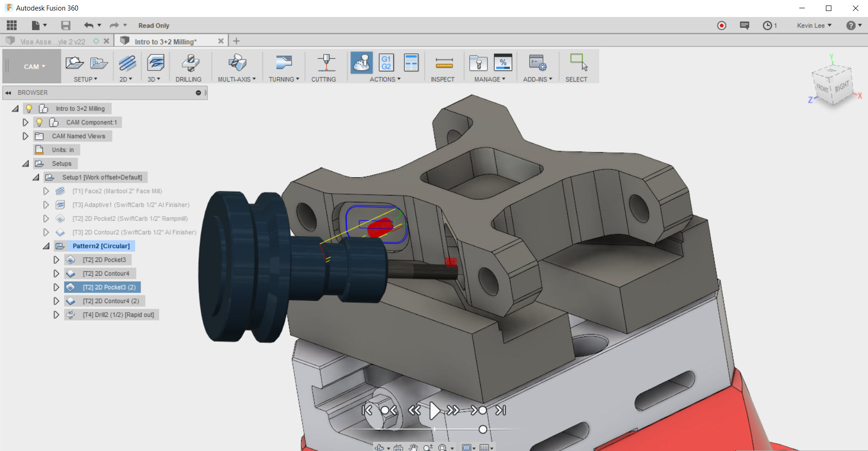Screen dimensions: 868x451
Task: Expand the 2D Pocket3 (2) operation
Action: pos(56,287)
